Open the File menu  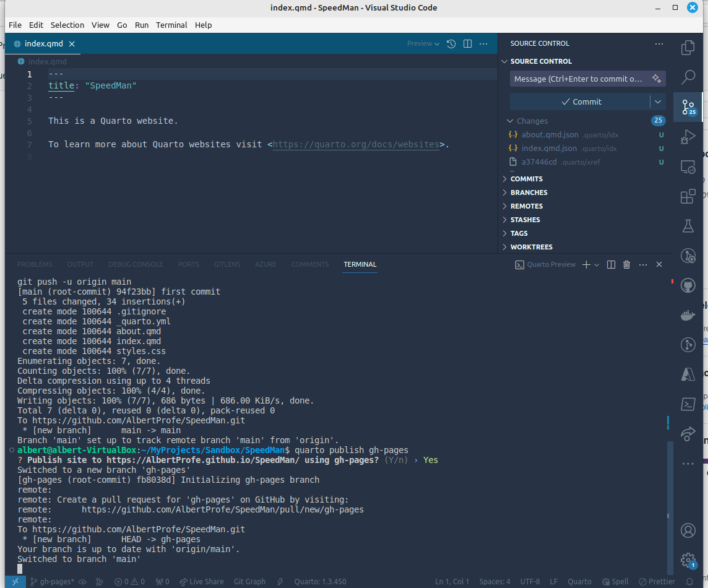click(x=15, y=25)
